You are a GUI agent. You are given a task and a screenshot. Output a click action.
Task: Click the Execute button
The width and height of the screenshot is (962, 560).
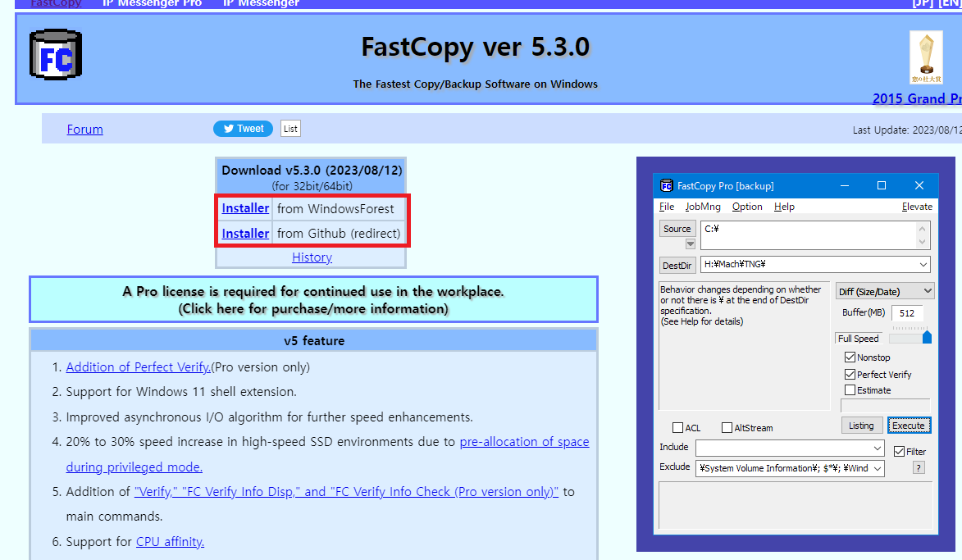pos(909,425)
